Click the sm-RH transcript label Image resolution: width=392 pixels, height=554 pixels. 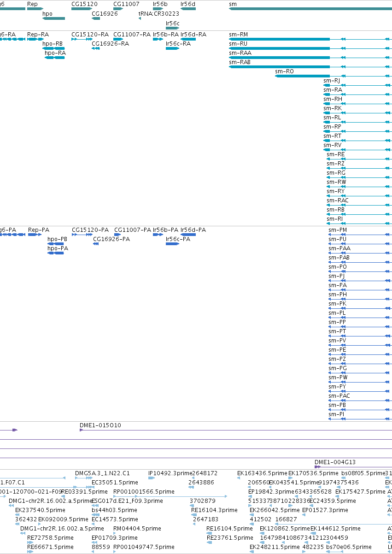click(x=333, y=99)
